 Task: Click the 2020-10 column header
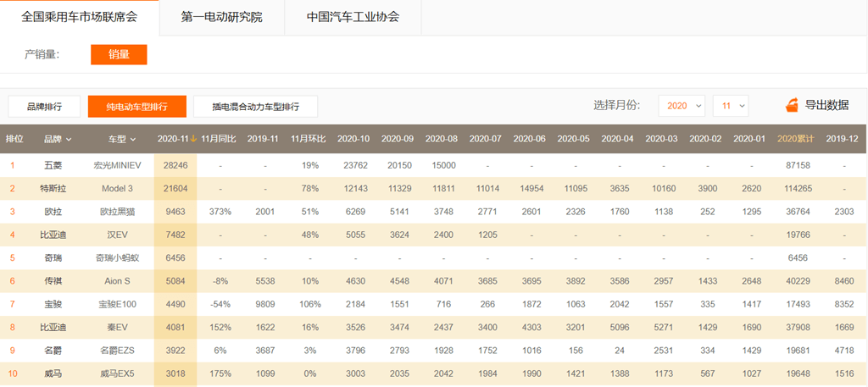click(x=353, y=139)
